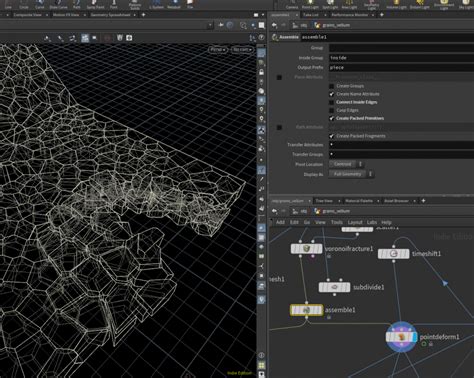The image size is (474, 378).
Task: Open the network editor Go menu
Action: tap(307, 222)
